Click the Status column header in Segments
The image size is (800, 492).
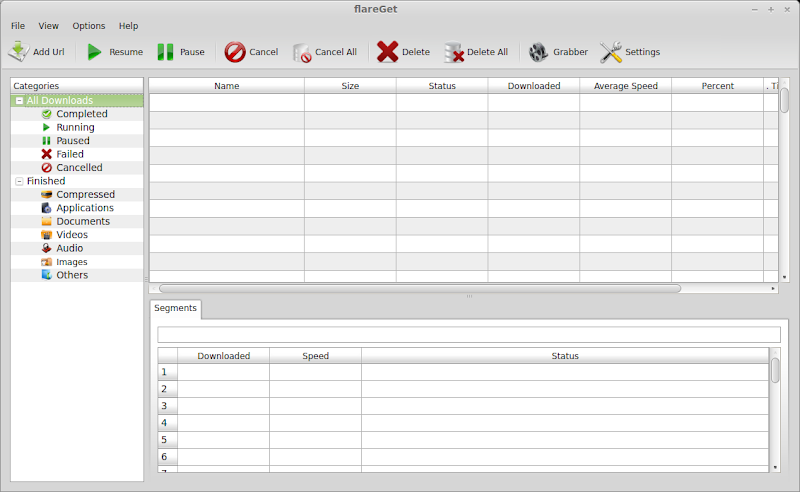tap(565, 356)
